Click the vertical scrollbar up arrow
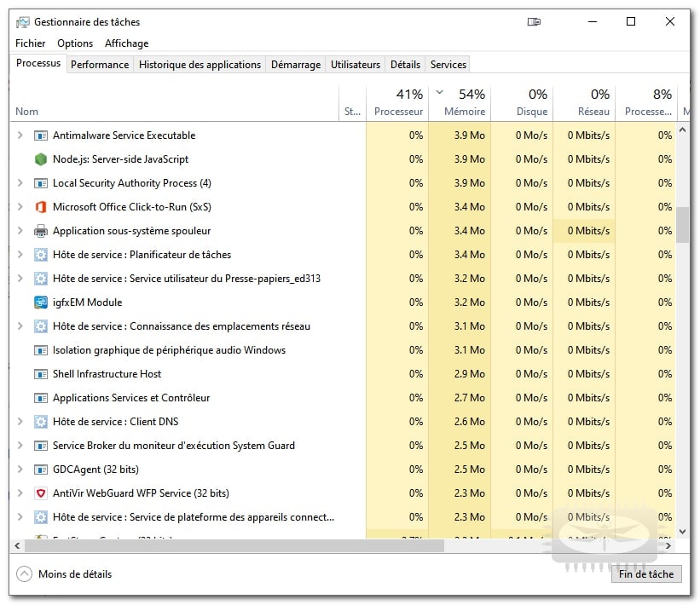This screenshot has width=700, height=605. (683, 130)
